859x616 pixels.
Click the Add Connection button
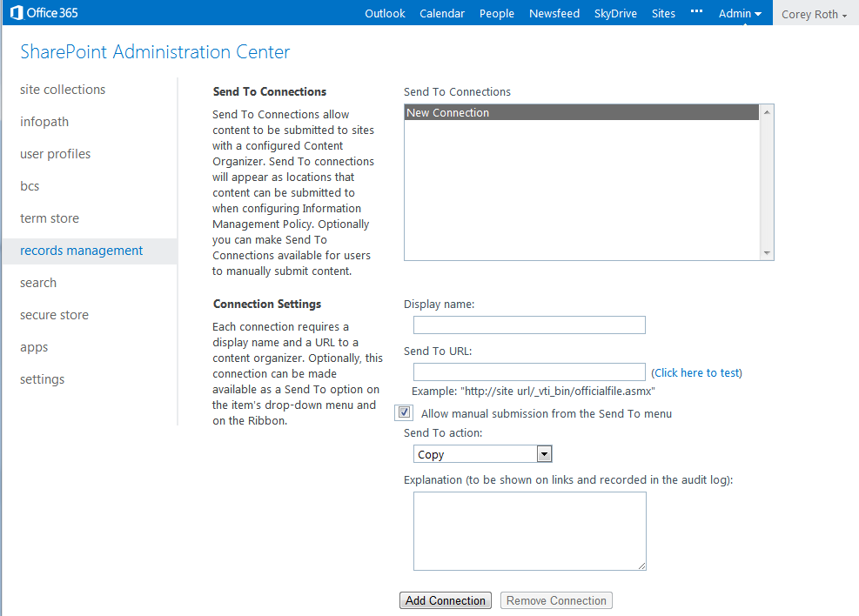(445, 600)
